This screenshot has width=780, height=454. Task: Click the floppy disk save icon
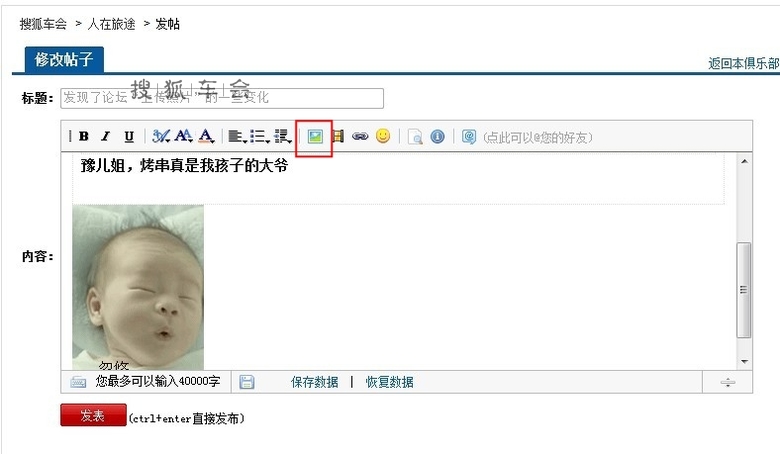[x=247, y=382]
